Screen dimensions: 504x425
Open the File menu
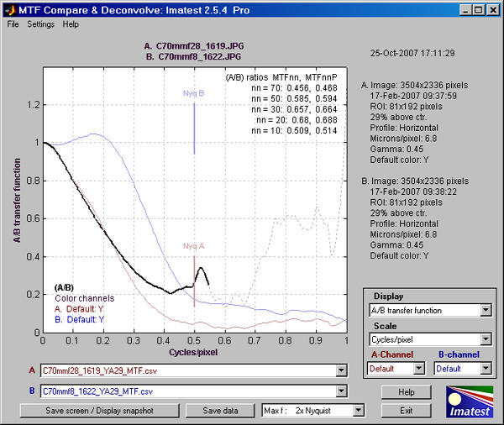[x=13, y=24]
